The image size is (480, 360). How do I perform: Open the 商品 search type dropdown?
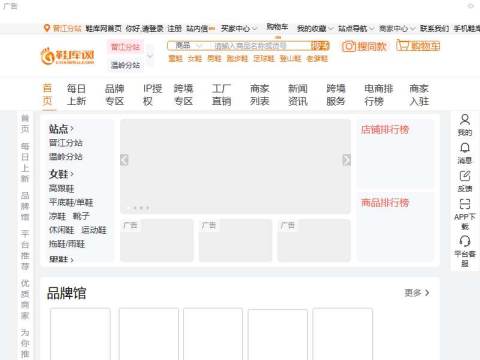coord(189,46)
